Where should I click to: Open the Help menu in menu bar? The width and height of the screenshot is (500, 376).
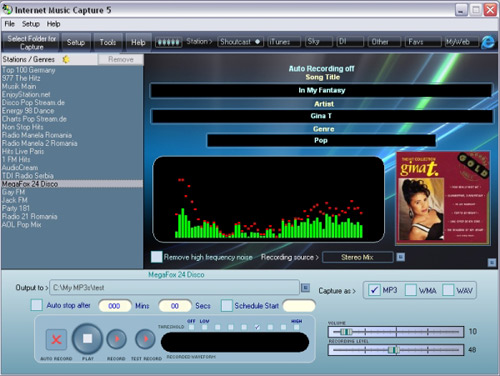pos(53,24)
